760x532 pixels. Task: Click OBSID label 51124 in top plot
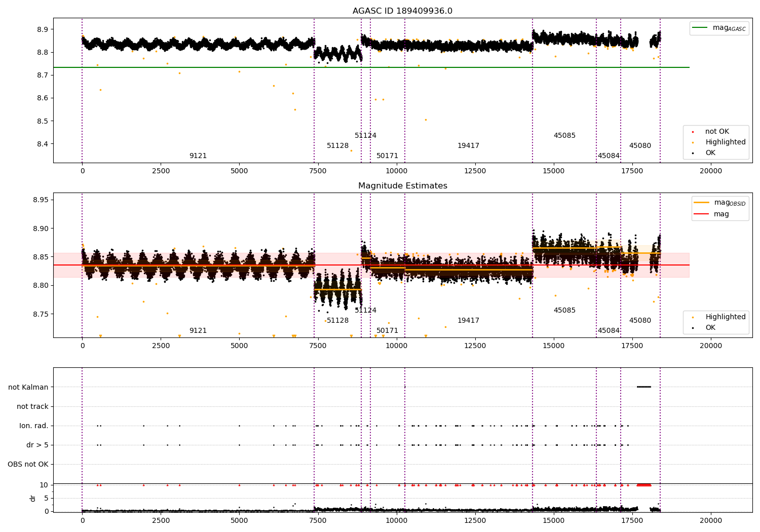coord(365,136)
